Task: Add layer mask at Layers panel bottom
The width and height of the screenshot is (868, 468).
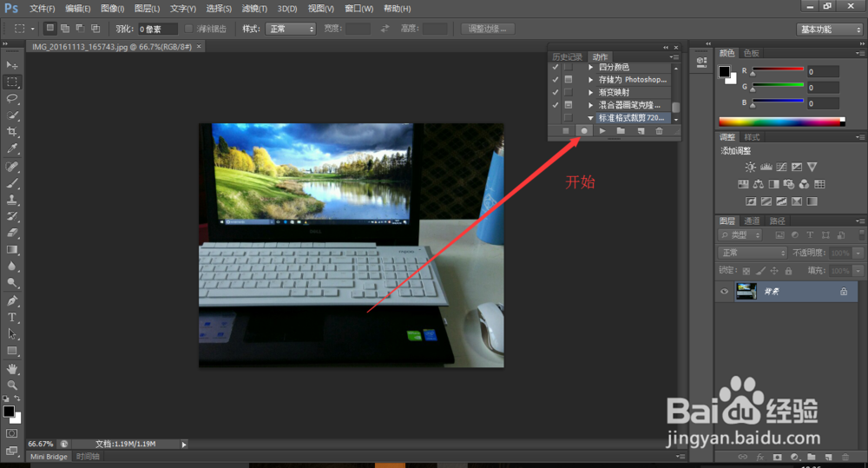Action: click(x=777, y=458)
